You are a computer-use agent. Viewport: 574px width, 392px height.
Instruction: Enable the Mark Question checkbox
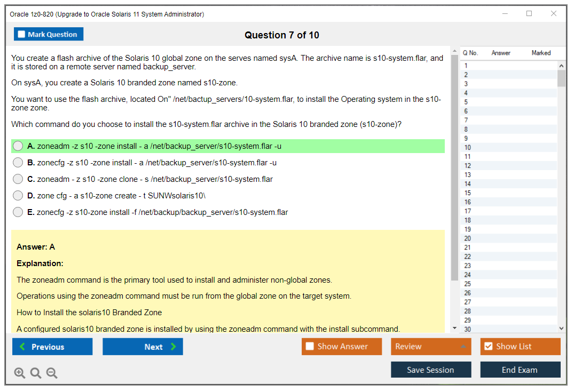coord(21,35)
